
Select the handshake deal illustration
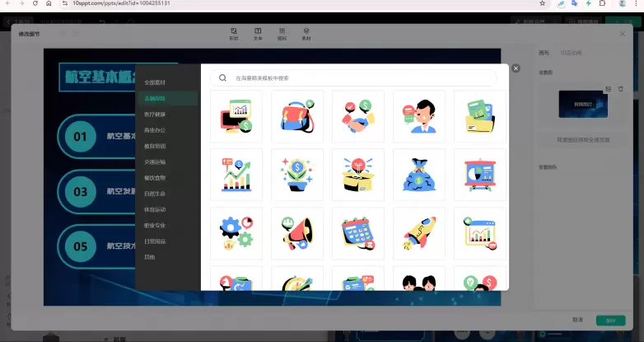(357, 117)
